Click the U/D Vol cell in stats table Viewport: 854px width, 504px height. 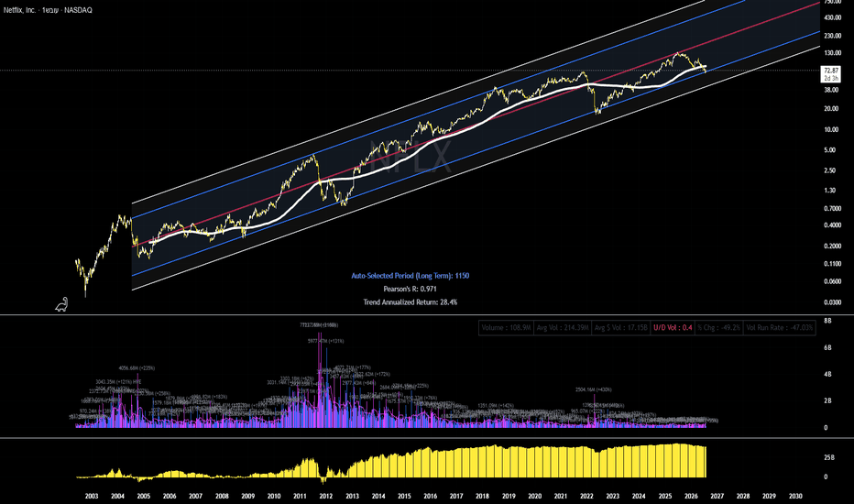coord(673,327)
